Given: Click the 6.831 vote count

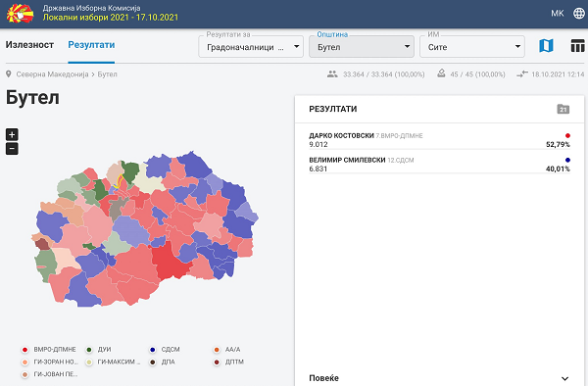Looking at the screenshot, I should click(318, 169).
